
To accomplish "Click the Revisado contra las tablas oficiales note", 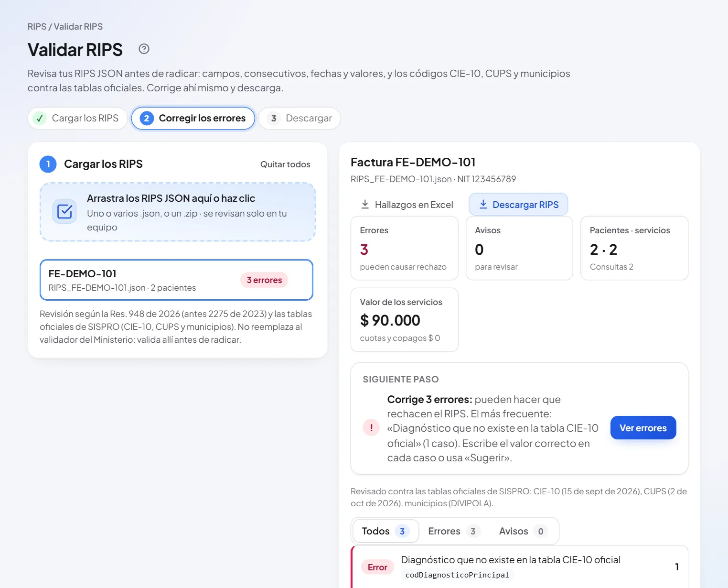I will (x=519, y=497).
